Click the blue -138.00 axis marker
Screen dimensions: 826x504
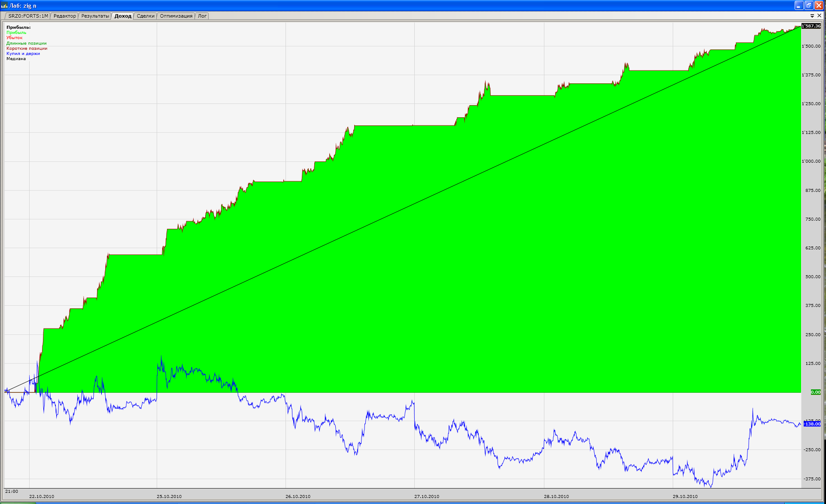click(x=812, y=424)
